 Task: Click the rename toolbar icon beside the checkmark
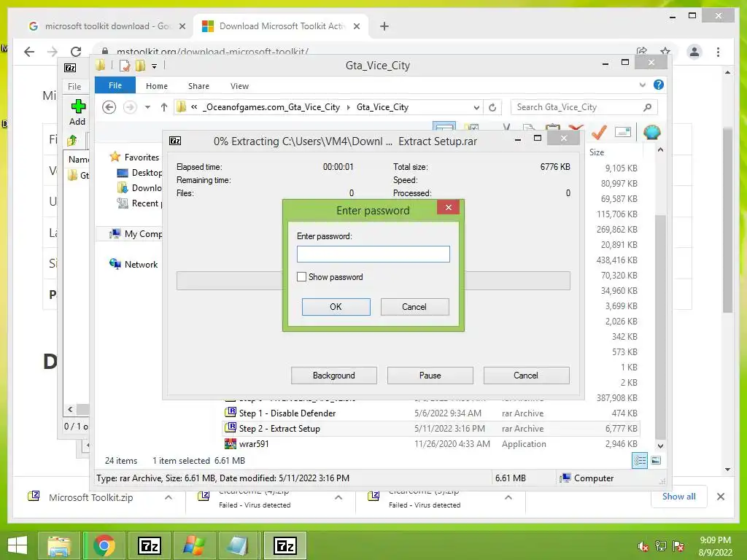click(x=623, y=132)
